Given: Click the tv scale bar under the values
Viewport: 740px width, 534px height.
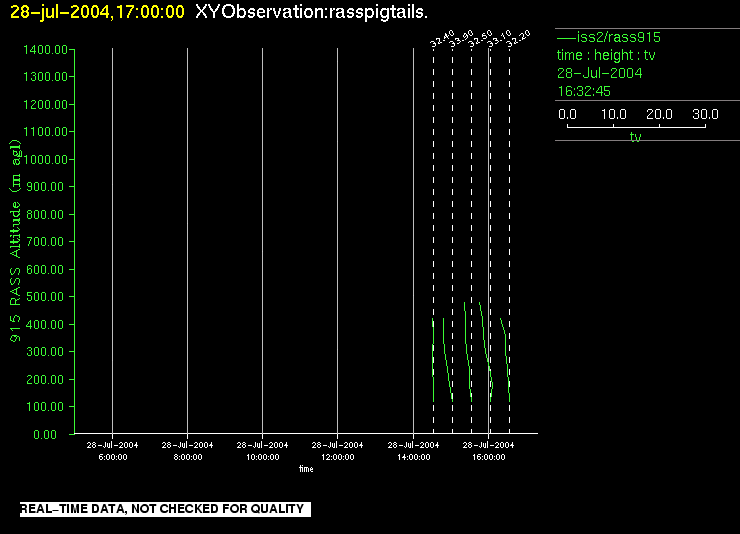Looking at the screenshot, I should tap(636, 126).
